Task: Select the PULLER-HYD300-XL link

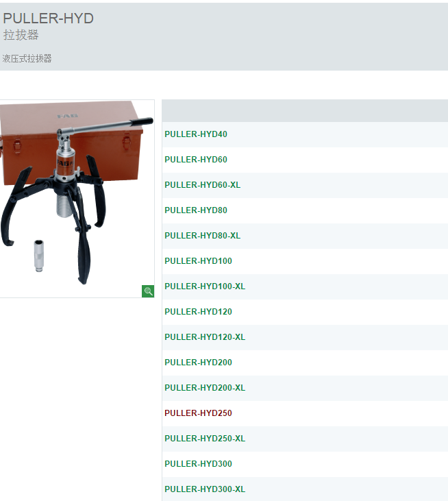Action: pos(205,489)
